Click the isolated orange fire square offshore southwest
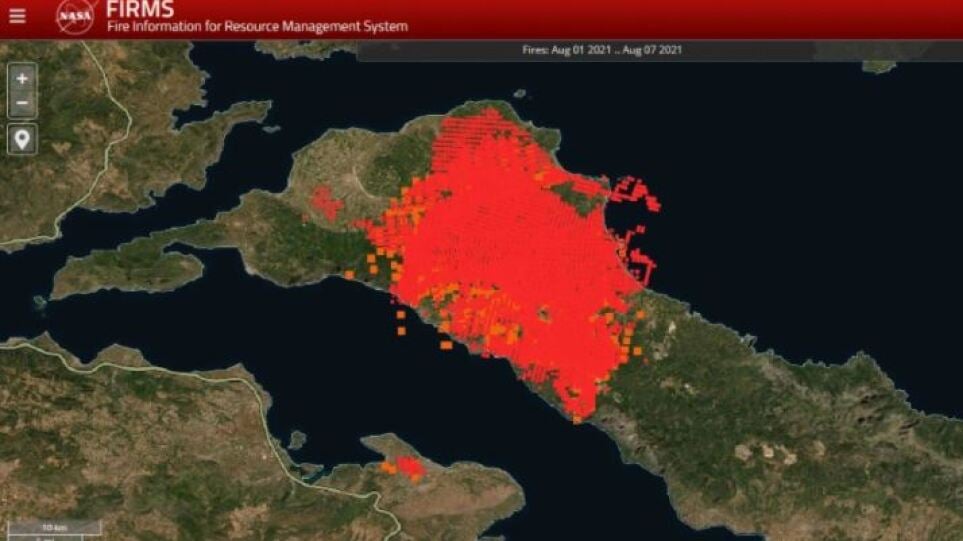Viewport: 963px width, 541px height. 401,329
